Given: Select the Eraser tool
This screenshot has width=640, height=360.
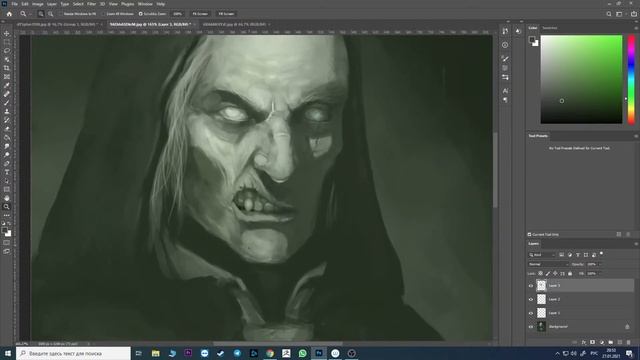Looking at the screenshot, I should (x=7, y=129).
